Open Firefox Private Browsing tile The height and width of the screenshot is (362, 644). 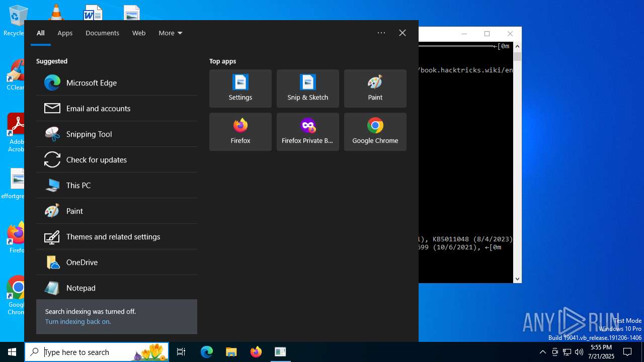(308, 132)
